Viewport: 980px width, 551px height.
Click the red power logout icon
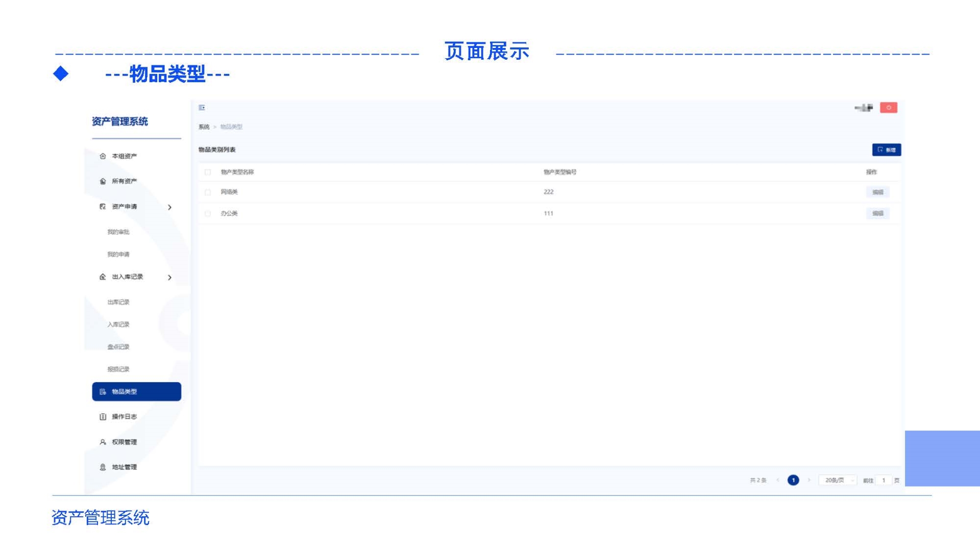point(888,108)
